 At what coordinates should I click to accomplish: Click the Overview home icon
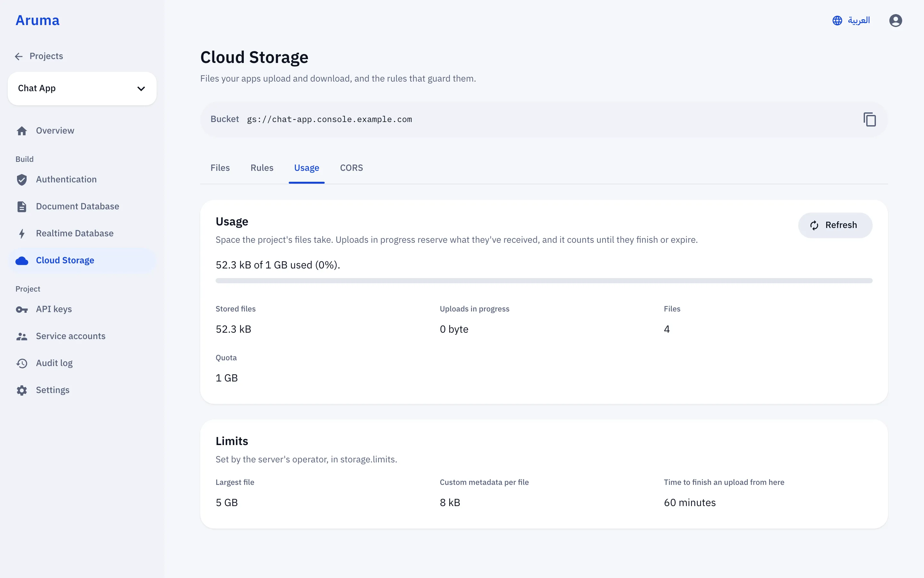click(x=22, y=131)
